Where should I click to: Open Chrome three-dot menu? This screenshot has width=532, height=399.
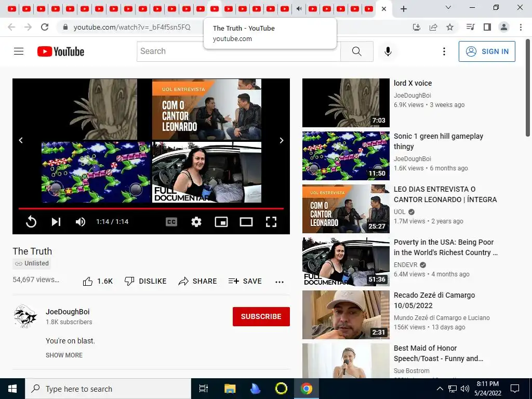click(x=521, y=27)
